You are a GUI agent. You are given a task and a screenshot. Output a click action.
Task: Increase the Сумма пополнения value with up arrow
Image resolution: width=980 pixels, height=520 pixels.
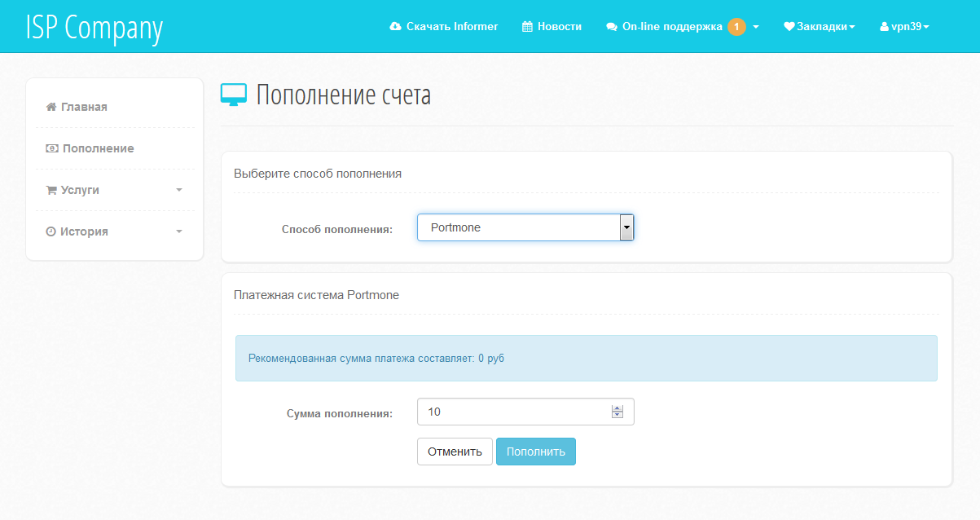click(x=617, y=408)
